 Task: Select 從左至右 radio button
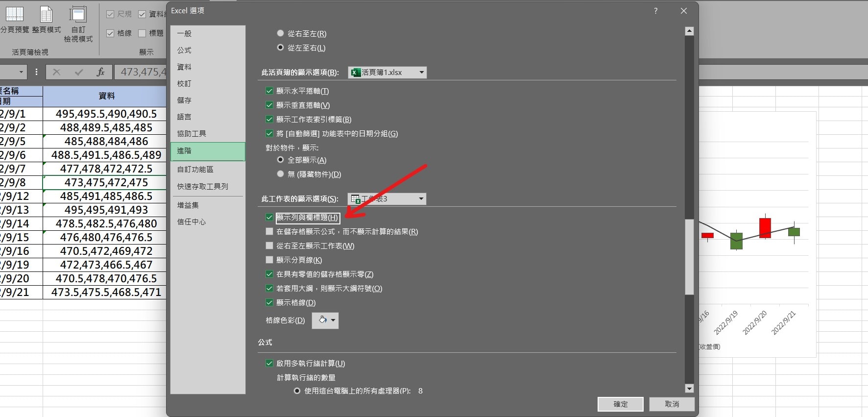(x=280, y=48)
